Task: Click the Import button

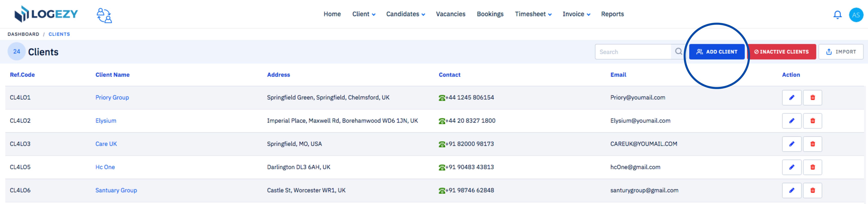Action: (841, 52)
